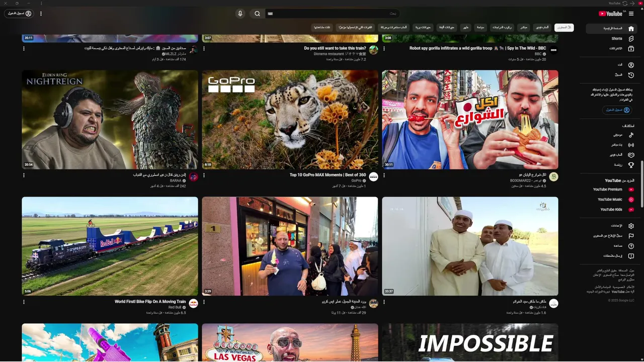This screenshot has width=644, height=362.
Task: Open options menu for BO3OMAR22 street food video
Action: (384, 175)
